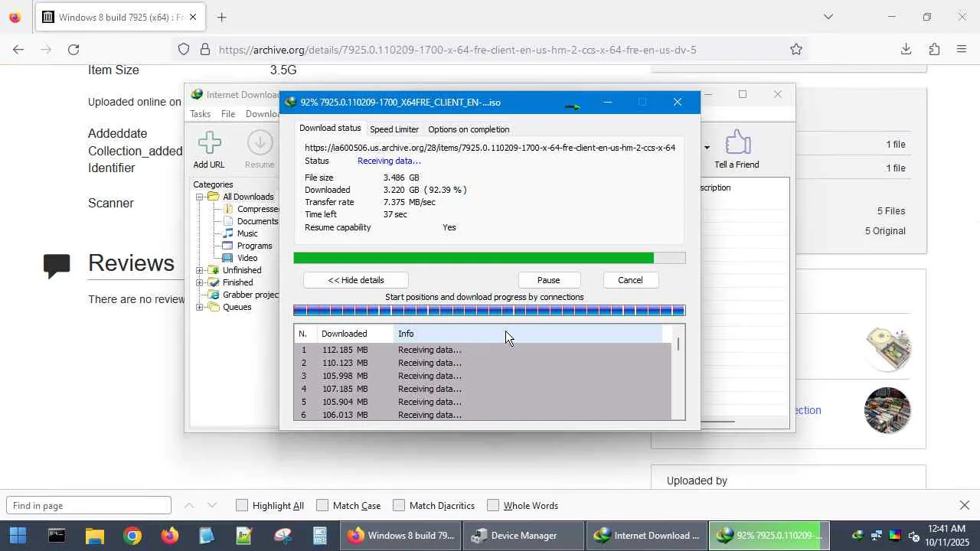Click the green download progress bar

tap(489, 259)
